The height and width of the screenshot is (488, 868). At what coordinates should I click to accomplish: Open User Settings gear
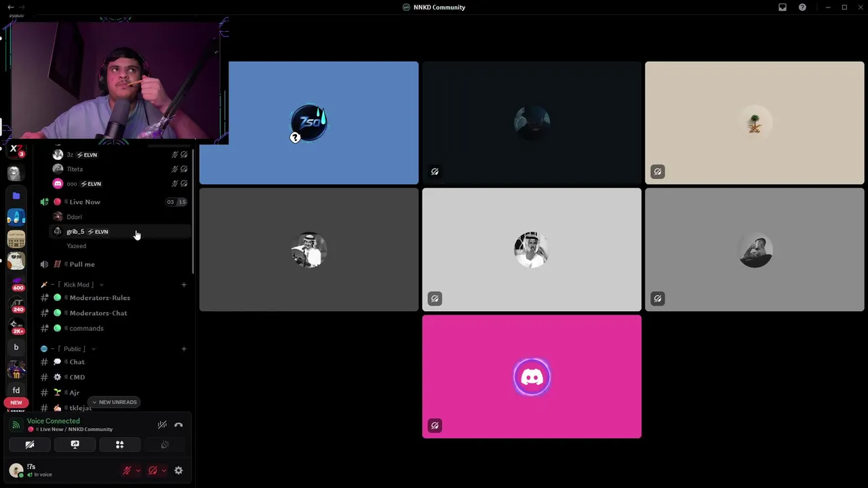[178, 470]
